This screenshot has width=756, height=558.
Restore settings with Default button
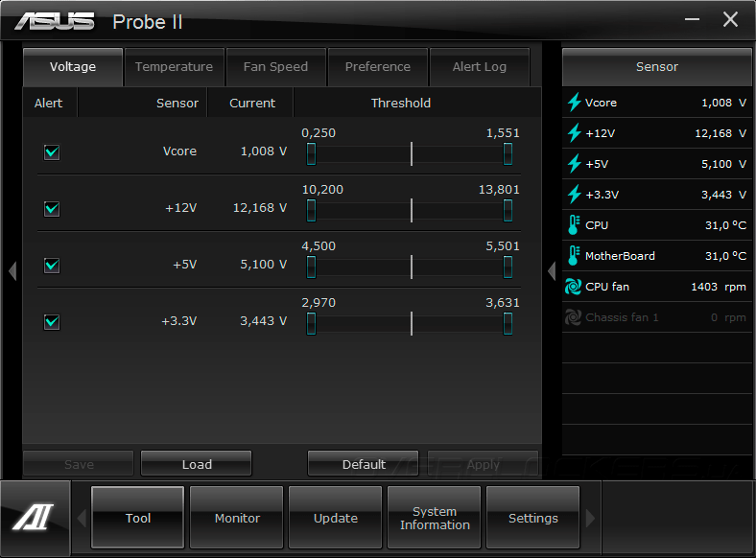363,463
